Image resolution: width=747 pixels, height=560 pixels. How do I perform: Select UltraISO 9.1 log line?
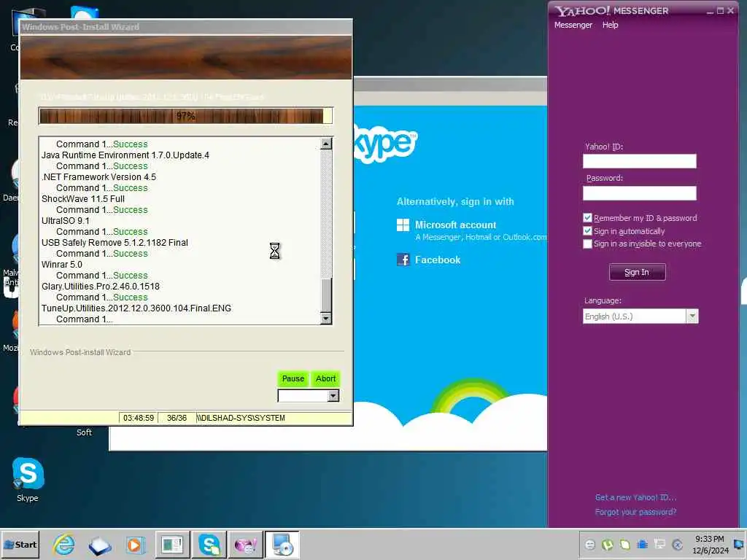pyautogui.click(x=65, y=221)
